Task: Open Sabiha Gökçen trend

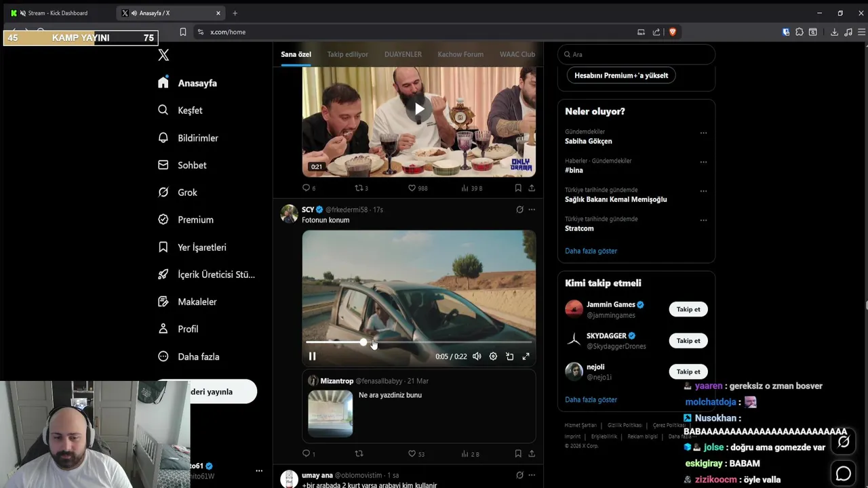Action: pos(589,141)
